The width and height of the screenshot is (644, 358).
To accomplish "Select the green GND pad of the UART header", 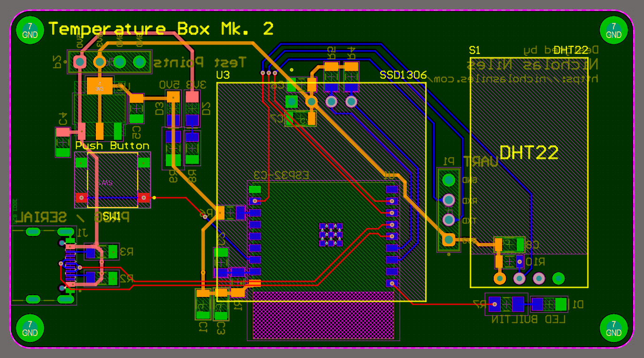I will coord(449,180).
